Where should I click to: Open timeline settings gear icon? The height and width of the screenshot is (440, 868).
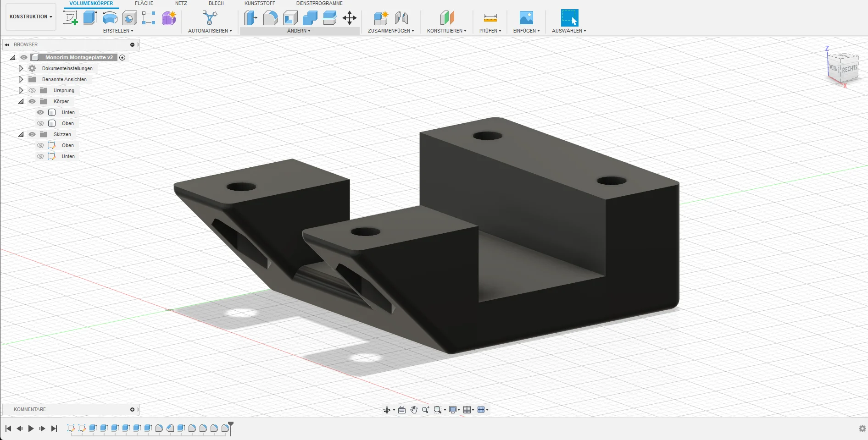[x=862, y=429]
